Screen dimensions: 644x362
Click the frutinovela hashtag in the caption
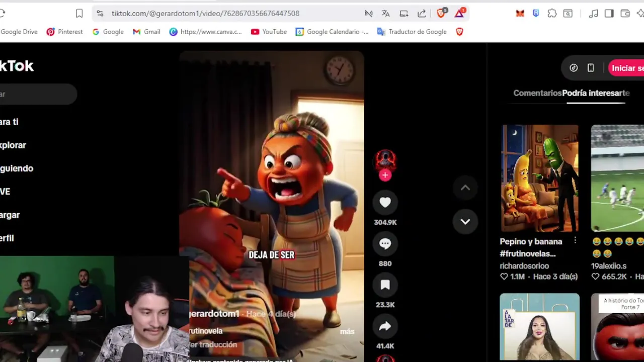(x=206, y=331)
